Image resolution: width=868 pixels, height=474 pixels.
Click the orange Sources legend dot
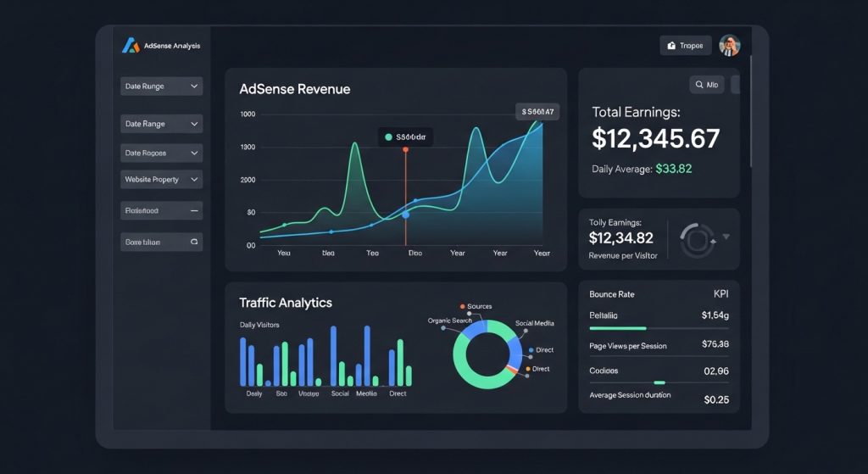click(462, 306)
